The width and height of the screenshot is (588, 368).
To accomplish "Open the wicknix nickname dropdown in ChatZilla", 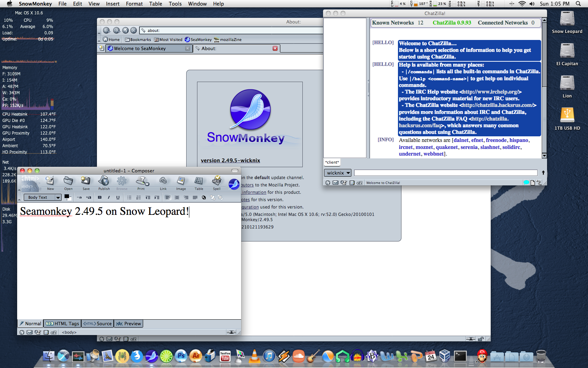I will (x=338, y=173).
